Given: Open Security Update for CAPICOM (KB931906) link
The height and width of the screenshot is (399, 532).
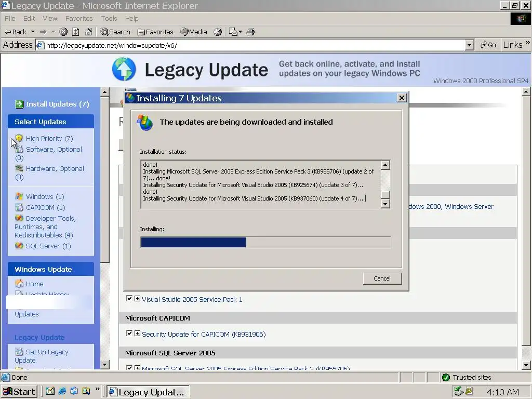Looking at the screenshot, I should (x=204, y=335).
